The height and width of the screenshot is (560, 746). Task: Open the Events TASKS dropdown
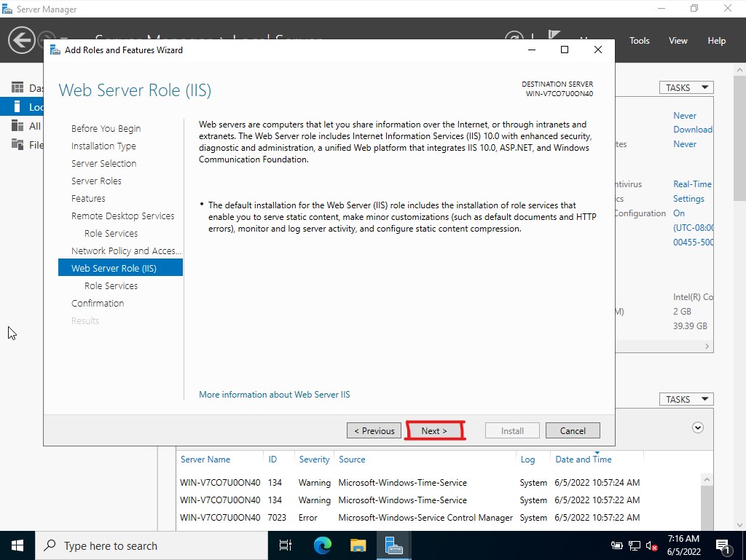click(686, 399)
